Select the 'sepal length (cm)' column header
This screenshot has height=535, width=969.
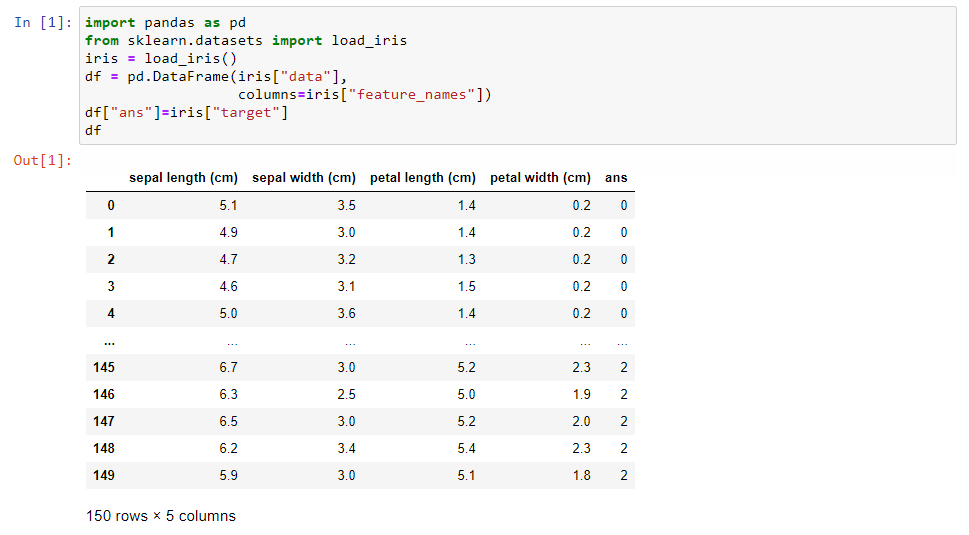click(x=183, y=178)
